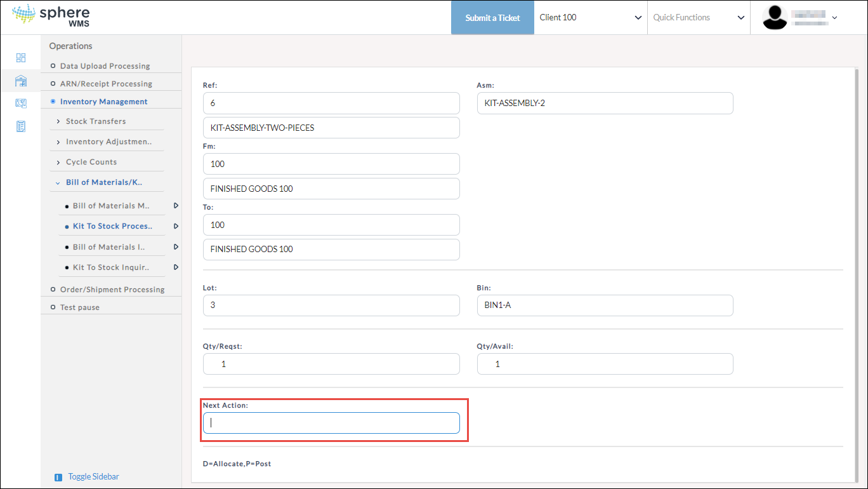Click the Toggle Sidebar link
868x489 pixels.
[93, 477]
